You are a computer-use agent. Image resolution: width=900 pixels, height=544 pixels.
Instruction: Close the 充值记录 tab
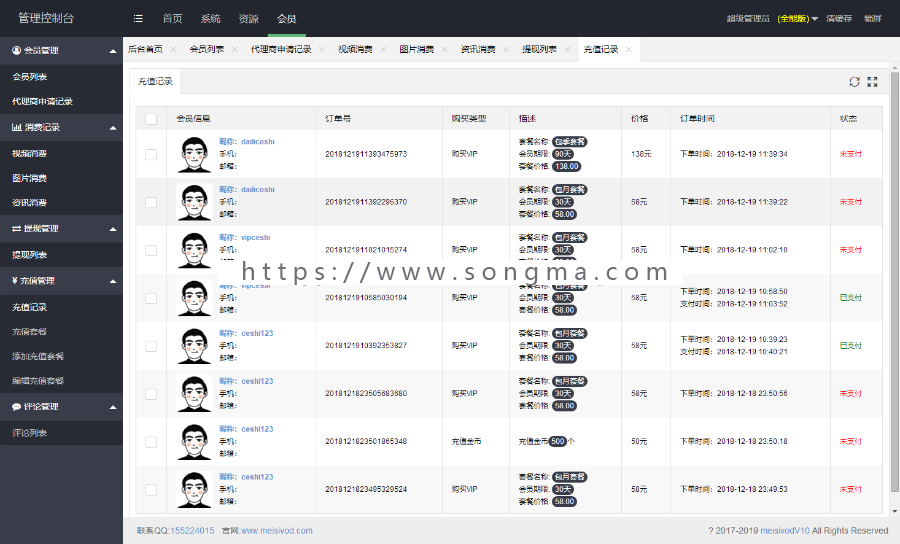click(x=629, y=50)
